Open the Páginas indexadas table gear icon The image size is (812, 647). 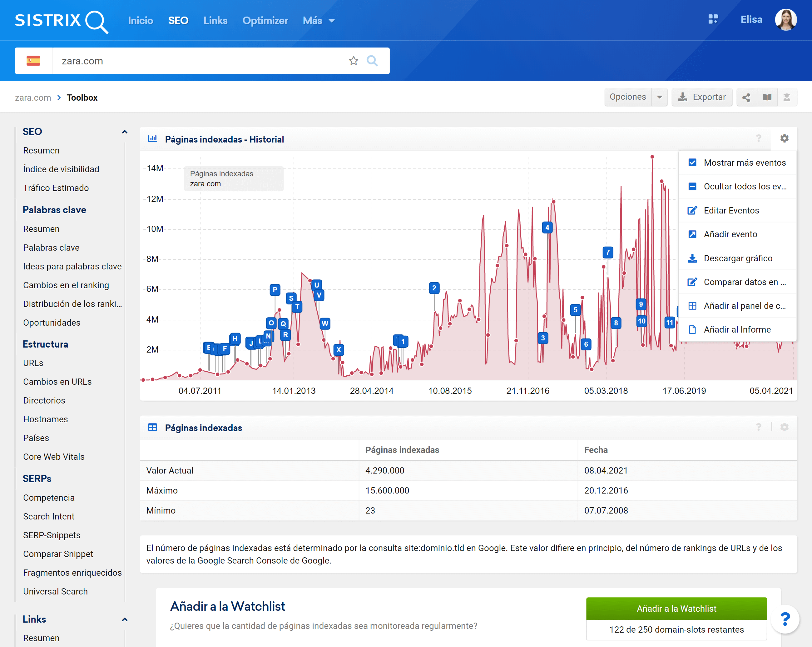click(x=784, y=427)
